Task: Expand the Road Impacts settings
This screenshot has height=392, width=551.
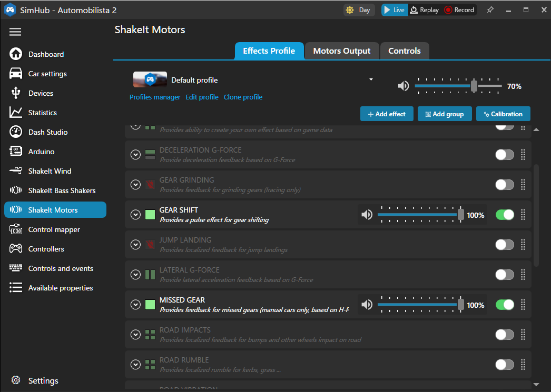Action: click(x=135, y=335)
